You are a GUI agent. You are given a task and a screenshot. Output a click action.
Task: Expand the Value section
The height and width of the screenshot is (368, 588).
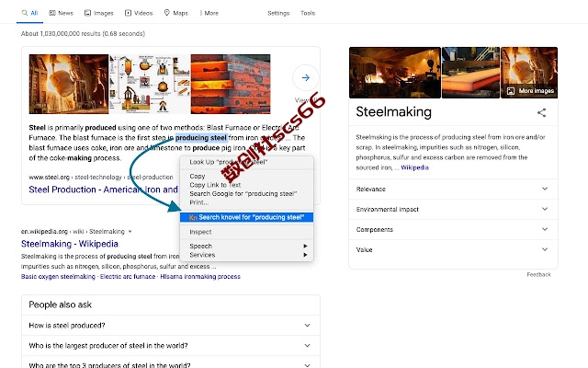(x=453, y=250)
